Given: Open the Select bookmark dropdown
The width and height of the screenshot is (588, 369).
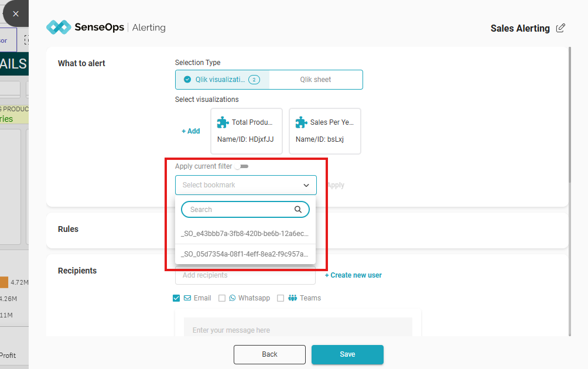Looking at the screenshot, I should pos(245,185).
